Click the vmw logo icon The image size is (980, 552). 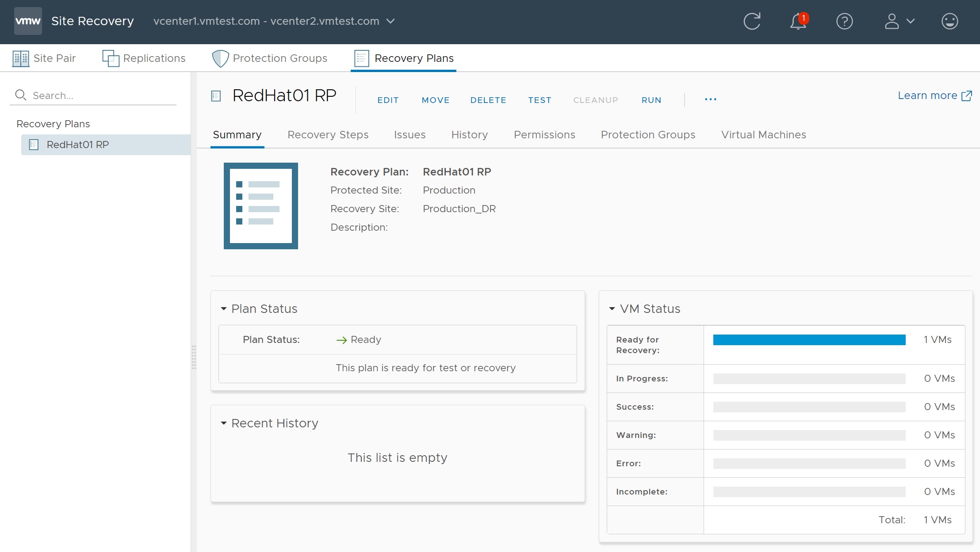(x=28, y=21)
